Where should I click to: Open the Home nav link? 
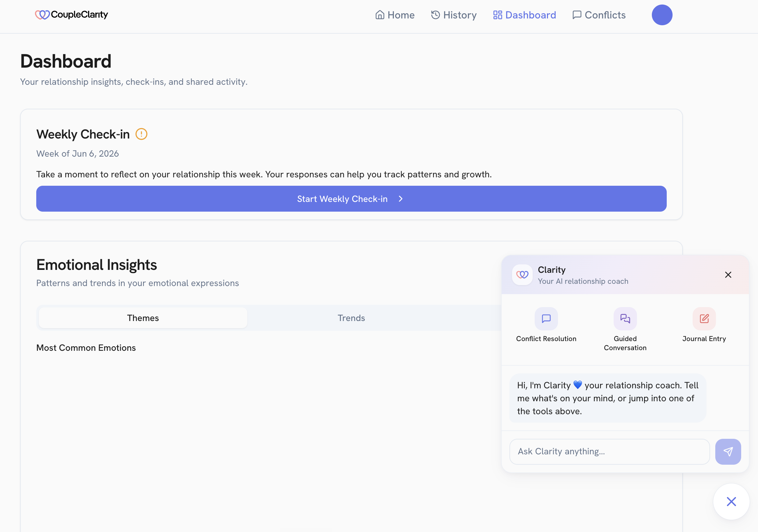(395, 15)
